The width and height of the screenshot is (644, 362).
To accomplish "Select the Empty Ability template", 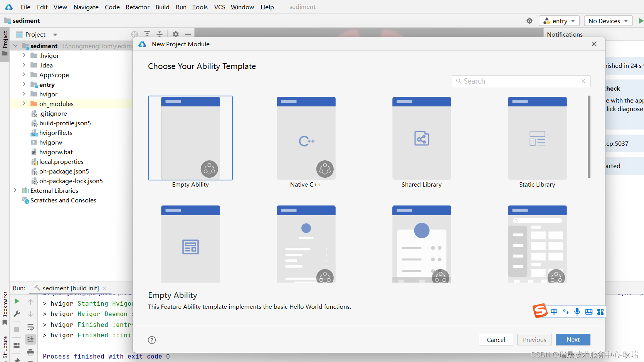I will tap(190, 138).
